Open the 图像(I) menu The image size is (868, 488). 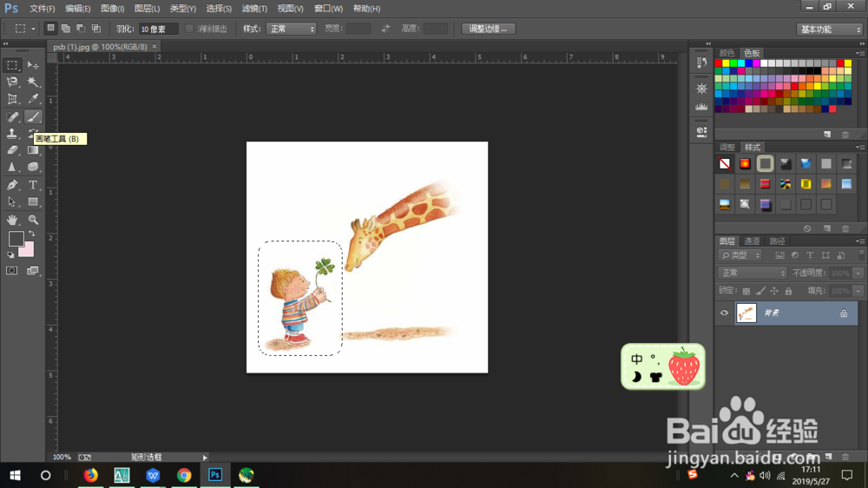click(x=112, y=9)
